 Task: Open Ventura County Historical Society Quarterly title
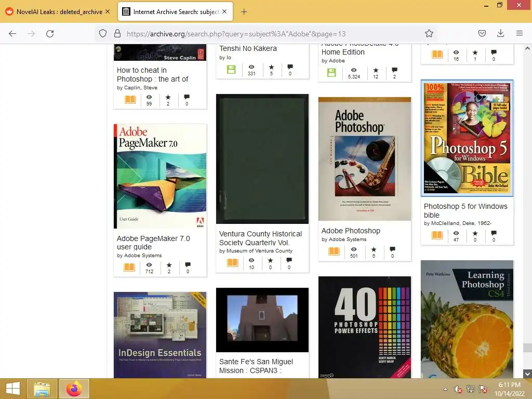[x=260, y=238]
